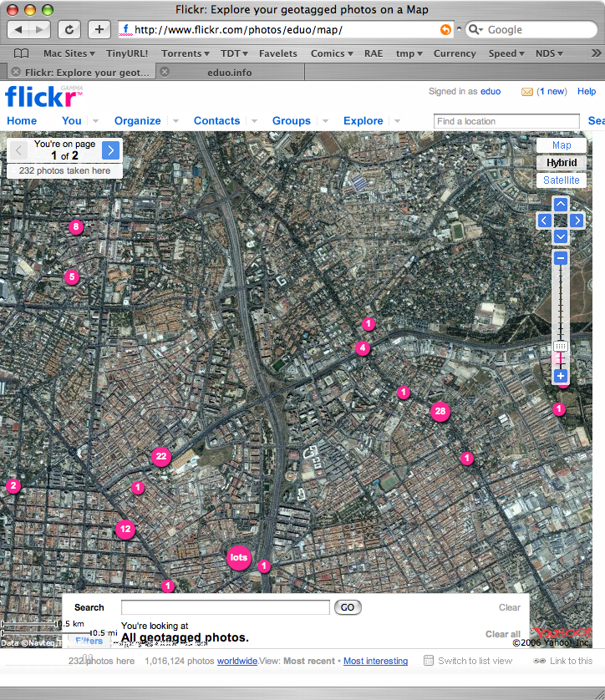Click the browser Back arrow button
The height and width of the screenshot is (700, 605).
pyautogui.click(x=18, y=30)
